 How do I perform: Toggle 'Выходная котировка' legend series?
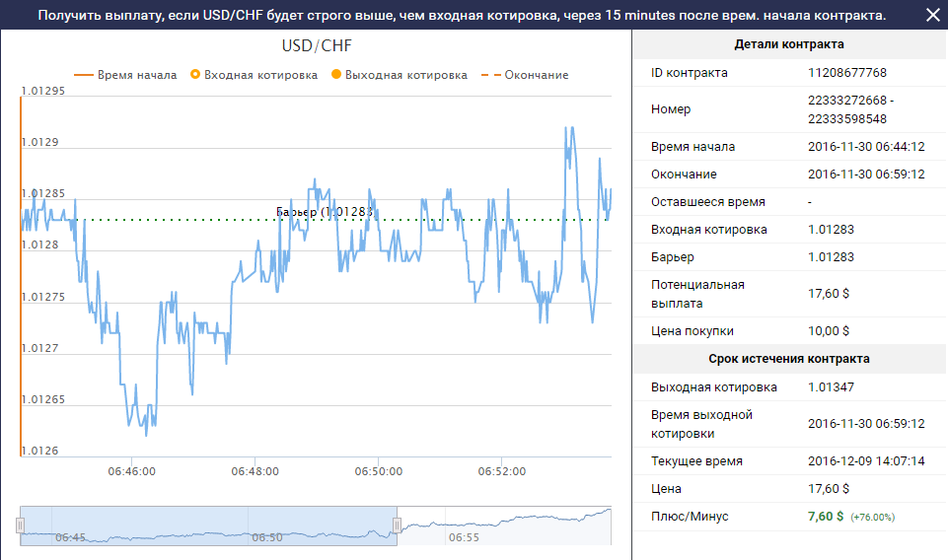(x=400, y=75)
